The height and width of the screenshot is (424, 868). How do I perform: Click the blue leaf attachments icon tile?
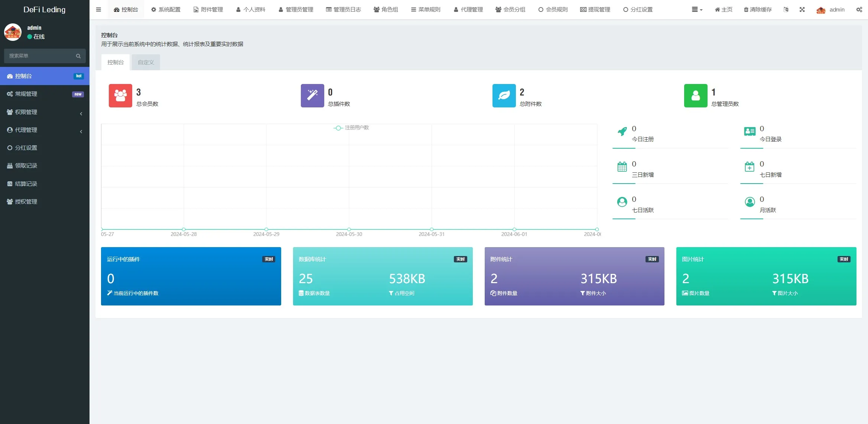click(504, 96)
